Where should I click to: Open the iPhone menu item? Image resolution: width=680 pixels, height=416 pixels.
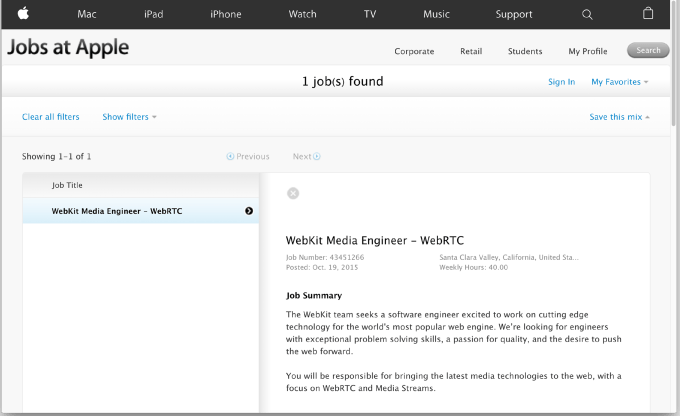225,14
